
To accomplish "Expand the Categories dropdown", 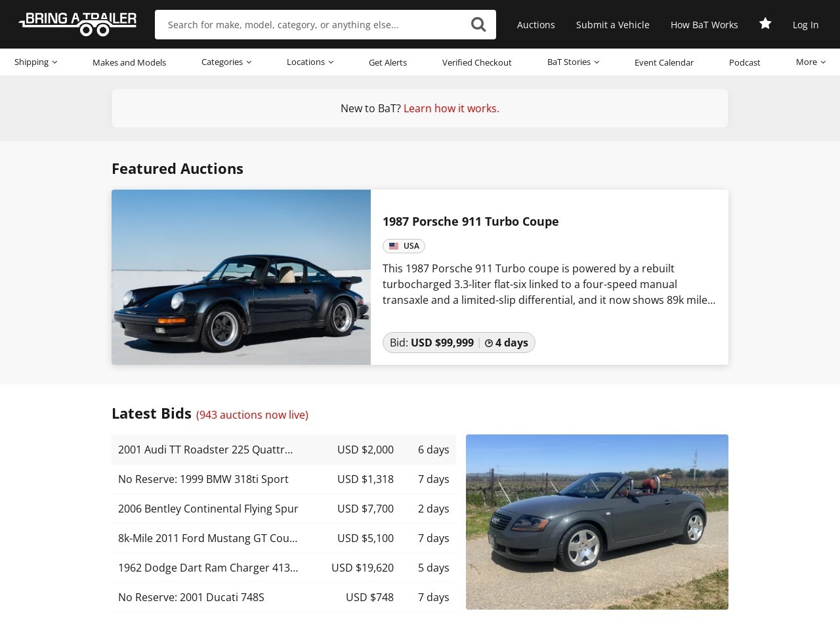I will coord(226,62).
